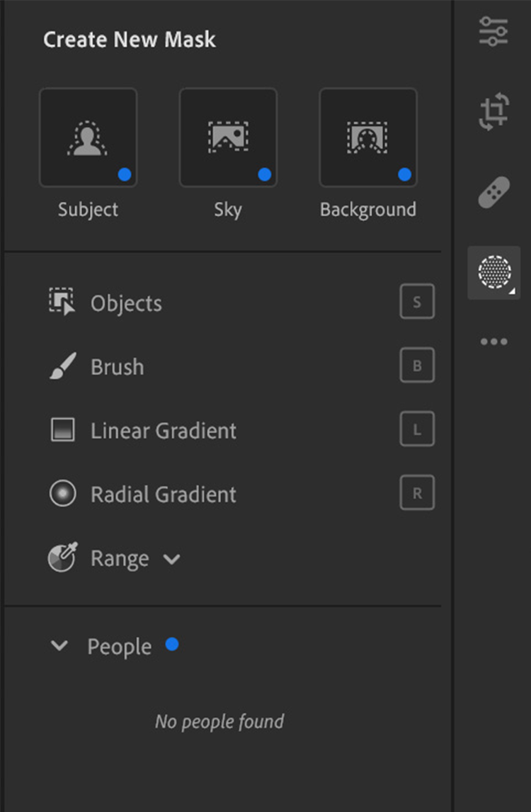Click the L shortcut key badge
Screen dimensions: 531x812
417,430
